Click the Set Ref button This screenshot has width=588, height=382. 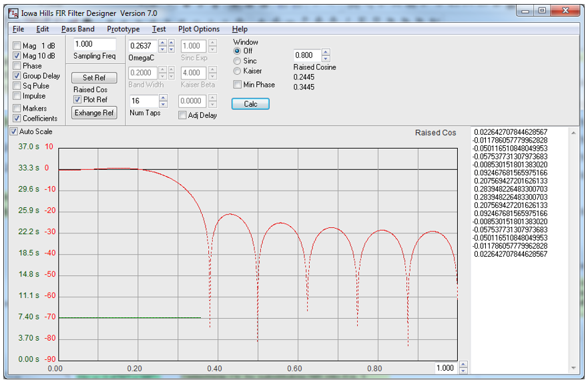click(94, 77)
